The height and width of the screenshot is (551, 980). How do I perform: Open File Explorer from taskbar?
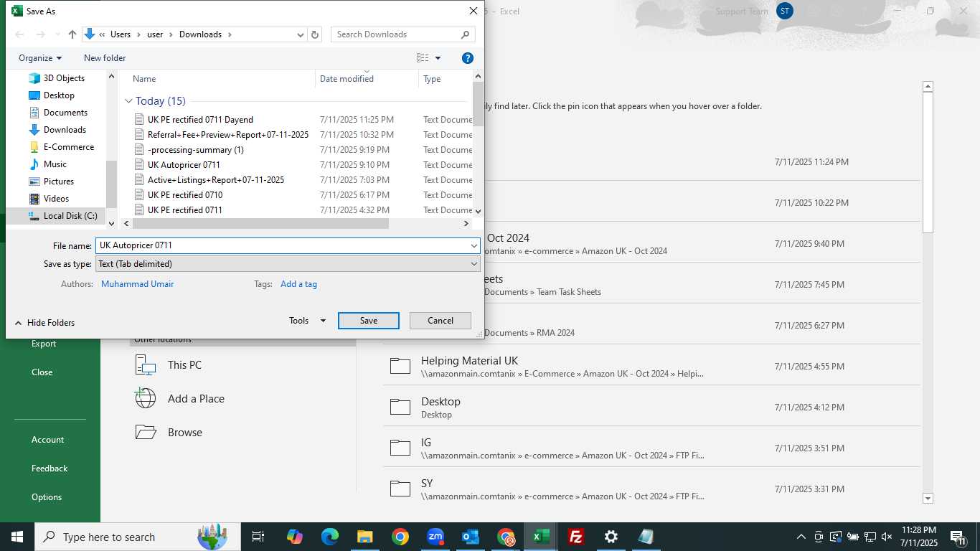point(364,537)
